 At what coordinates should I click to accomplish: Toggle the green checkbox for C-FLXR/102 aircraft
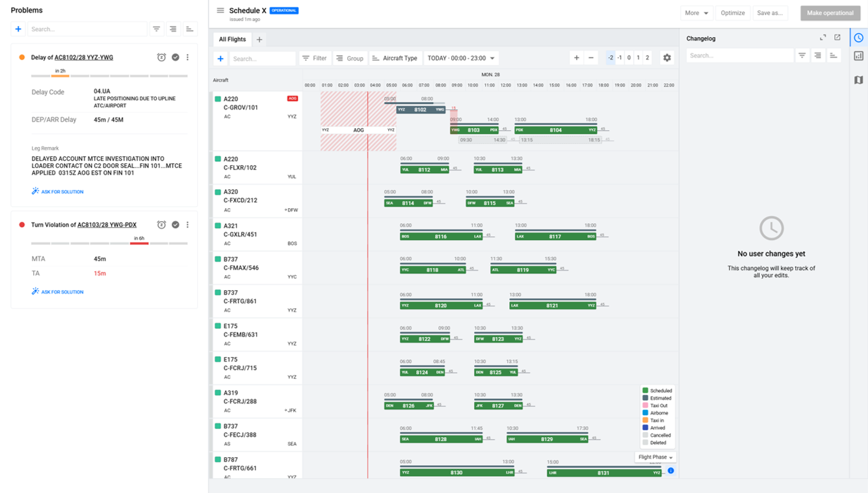(218, 159)
